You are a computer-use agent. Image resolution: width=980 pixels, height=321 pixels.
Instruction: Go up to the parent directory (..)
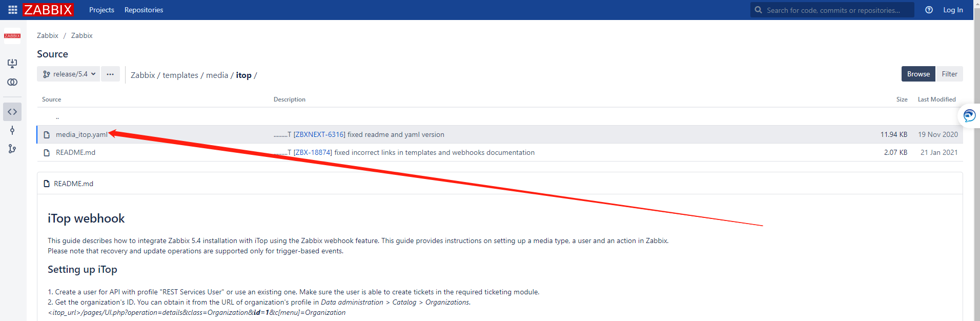coord(57,117)
